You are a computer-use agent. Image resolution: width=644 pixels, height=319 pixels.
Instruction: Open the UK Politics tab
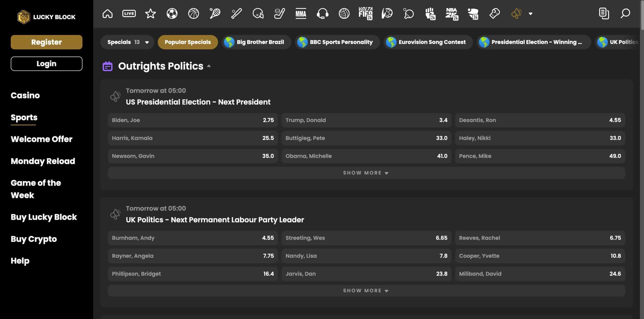pyautogui.click(x=618, y=42)
